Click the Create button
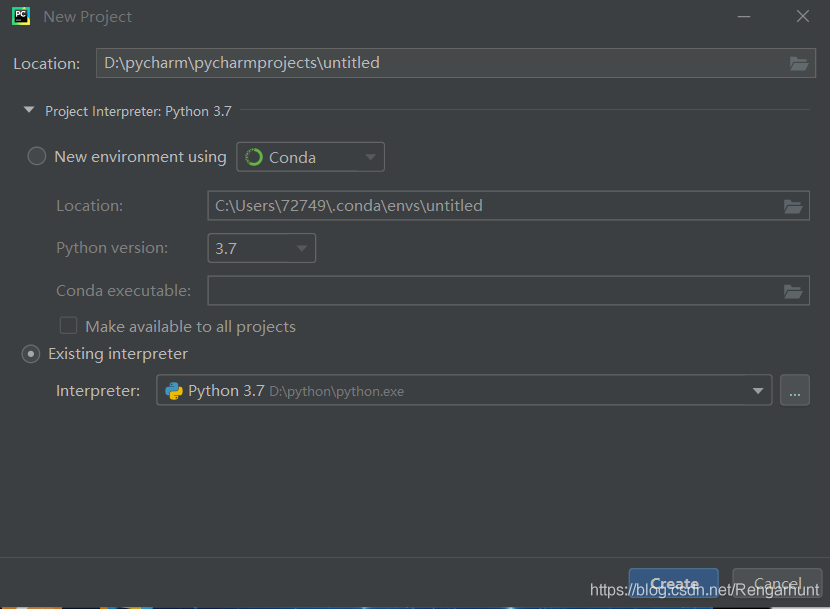 [673, 583]
